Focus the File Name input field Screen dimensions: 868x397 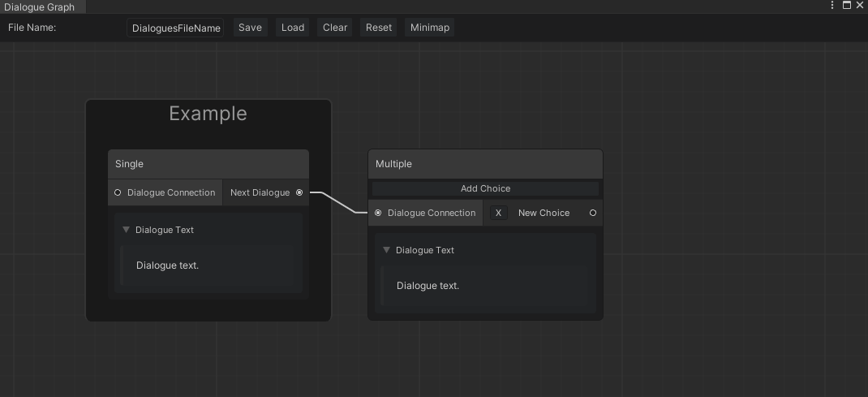click(x=175, y=28)
